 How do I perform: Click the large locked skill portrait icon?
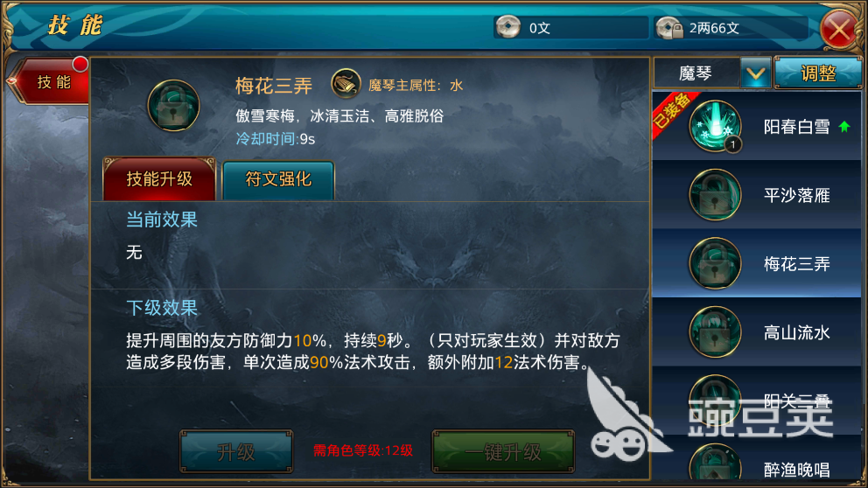click(x=173, y=106)
